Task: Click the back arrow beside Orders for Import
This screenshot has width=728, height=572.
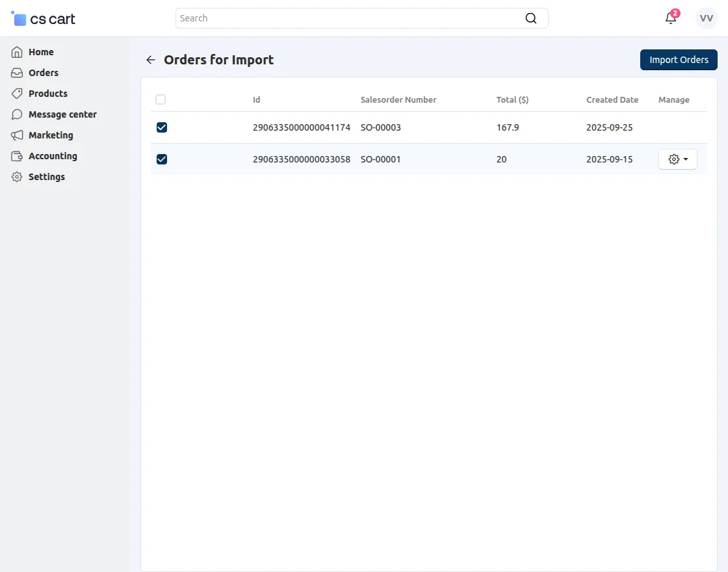Action: point(151,60)
